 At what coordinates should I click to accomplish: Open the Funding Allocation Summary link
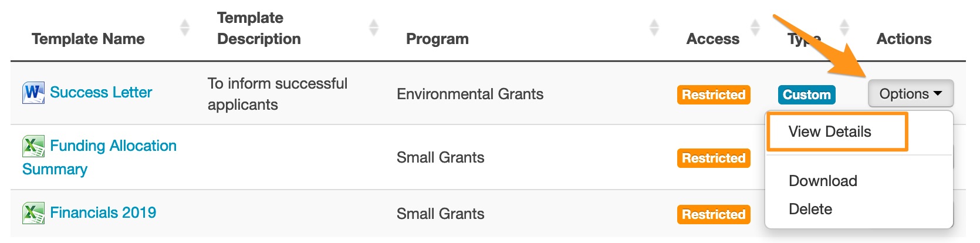(113, 146)
